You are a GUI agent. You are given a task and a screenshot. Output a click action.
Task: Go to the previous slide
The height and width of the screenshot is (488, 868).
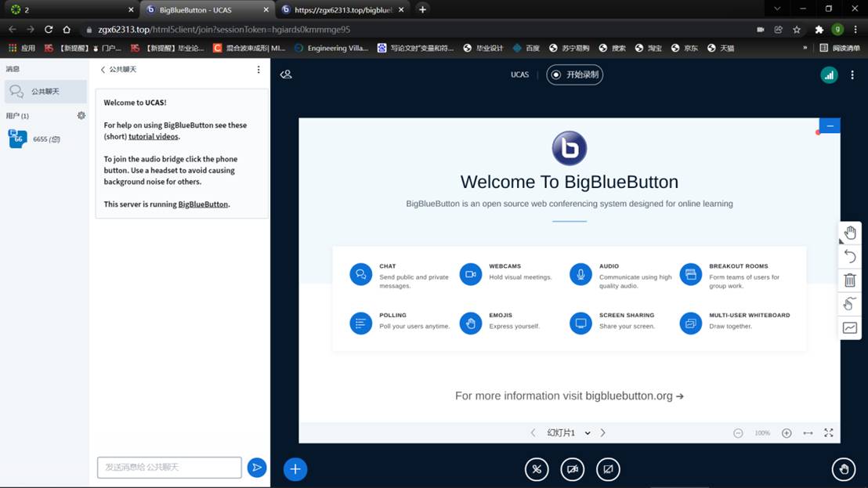(533, 432)
